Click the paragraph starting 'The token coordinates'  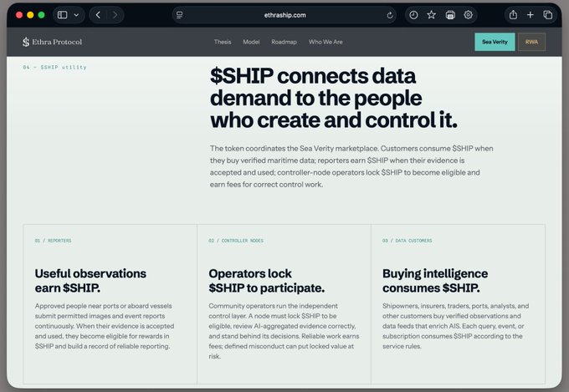[351, 166]
